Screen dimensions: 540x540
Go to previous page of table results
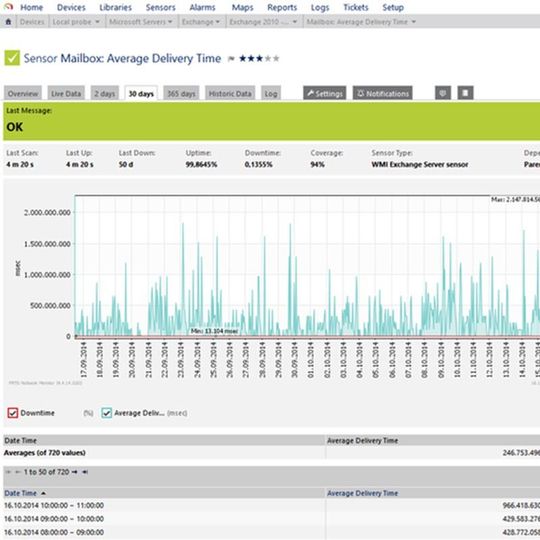click(x=18, y=472)
